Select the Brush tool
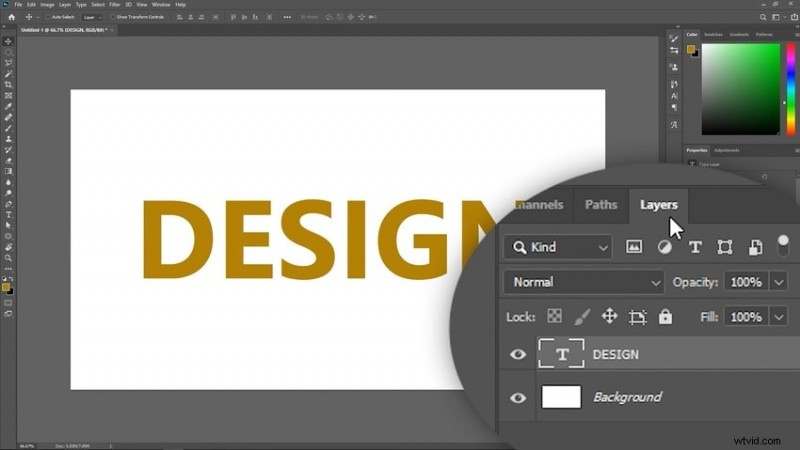The height and width of the screenshot is (450, 800). point(8,128)
